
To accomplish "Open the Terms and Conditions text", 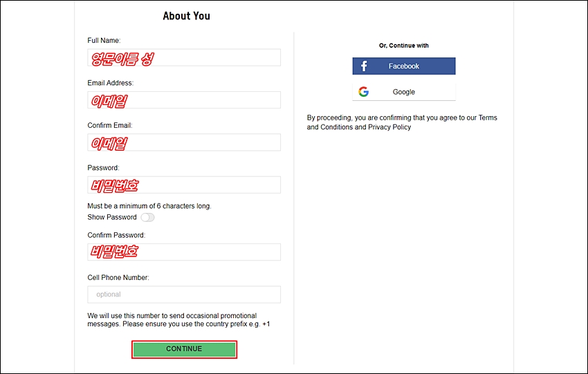I will [402, 122].
